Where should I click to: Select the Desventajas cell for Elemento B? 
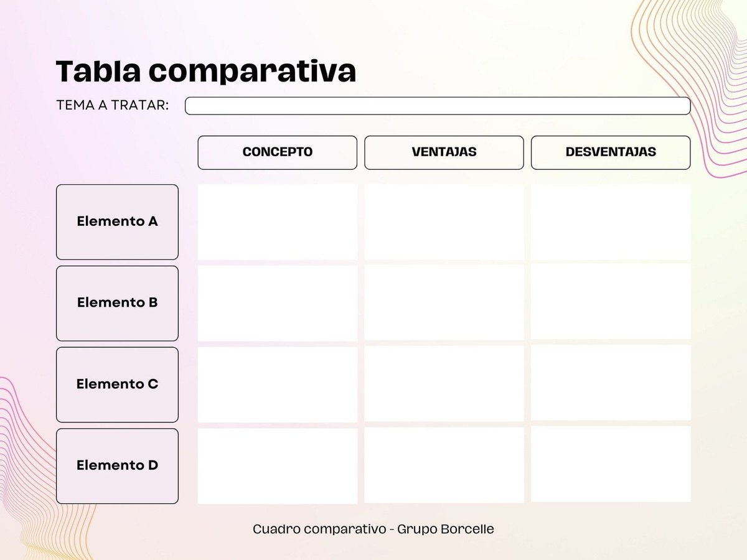(x=611, y=302)
